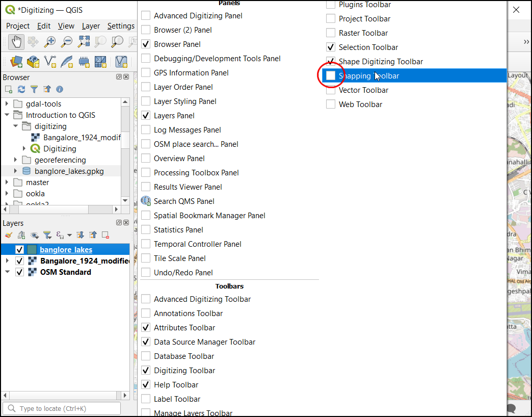
Task: Click Add Group icon in Layers panel
Action: (21, 235)
